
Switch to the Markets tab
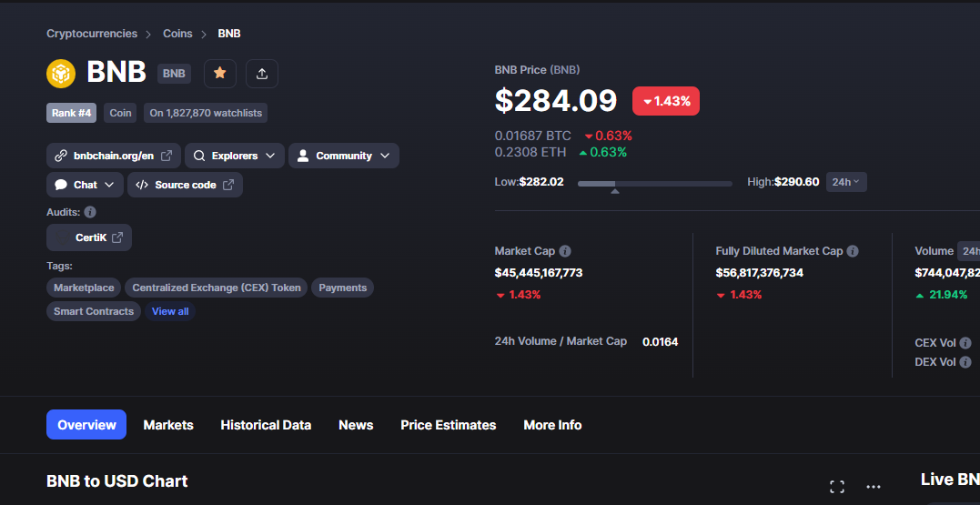[168, 425]
